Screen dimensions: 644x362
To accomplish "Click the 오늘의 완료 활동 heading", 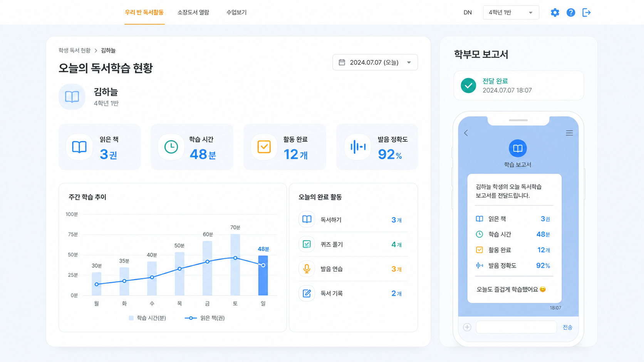I will coord(320,197).
